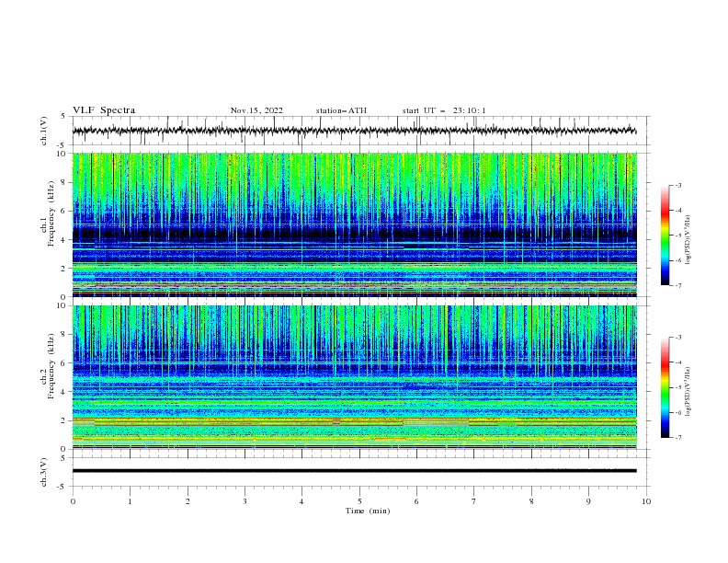Viewport: 728px width, 563px height.
Task: Click the time axis tick '10'
Action: pyautogui.click(x=646, y=501)
